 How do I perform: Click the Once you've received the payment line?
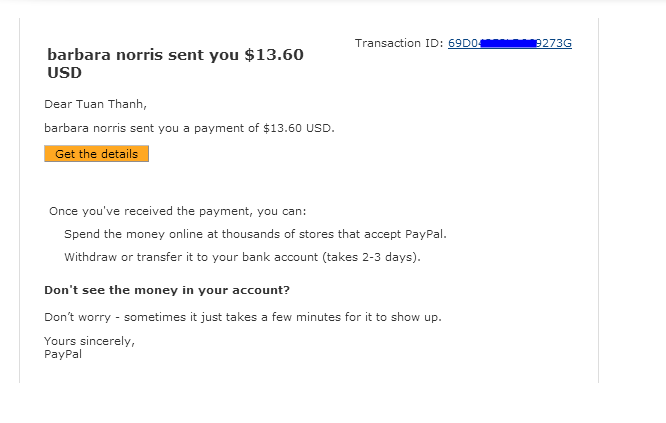click(178, 211)
